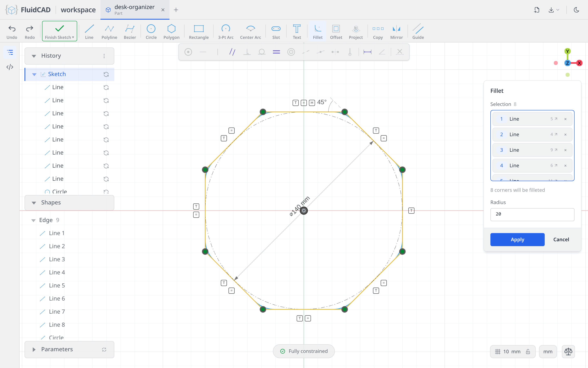Collapse the Edge group
Image resolution: width=588 pixels, height=368 pixels.
[x=33, y=220]
